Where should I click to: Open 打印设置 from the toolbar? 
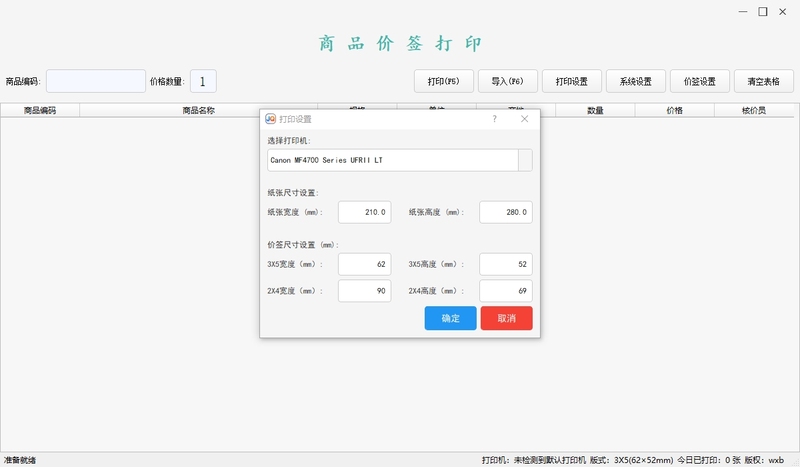pos(571,81)
